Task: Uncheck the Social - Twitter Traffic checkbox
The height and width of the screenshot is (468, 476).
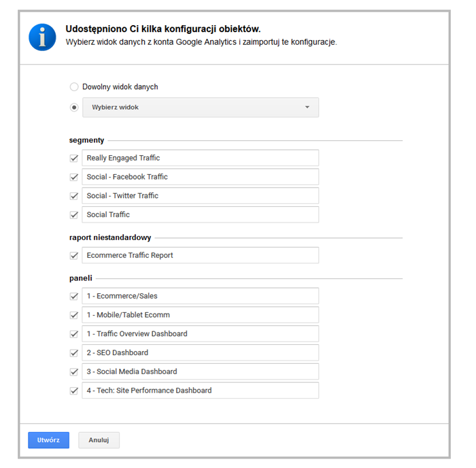Action: (74, 196)
